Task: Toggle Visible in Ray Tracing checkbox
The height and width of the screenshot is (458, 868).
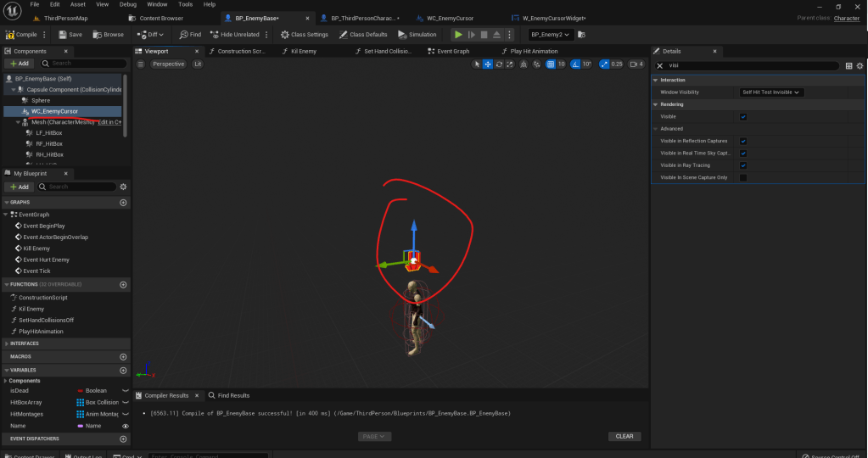Action: 743,165
